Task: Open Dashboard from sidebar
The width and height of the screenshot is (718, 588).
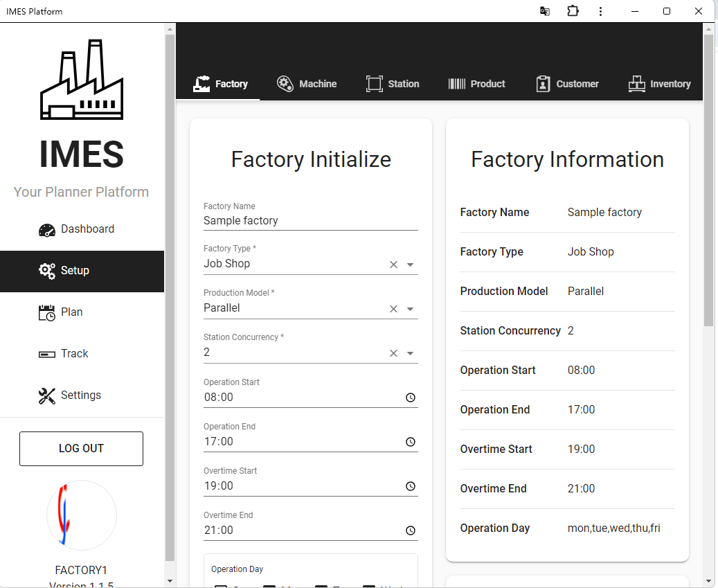Action: (82, 229)
